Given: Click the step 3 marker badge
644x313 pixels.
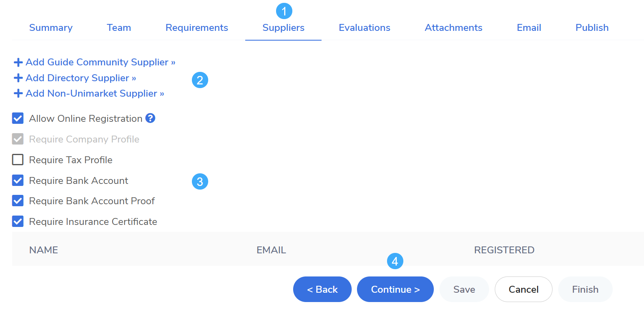Looking at the screenshot, I should (x=200, y=181).
